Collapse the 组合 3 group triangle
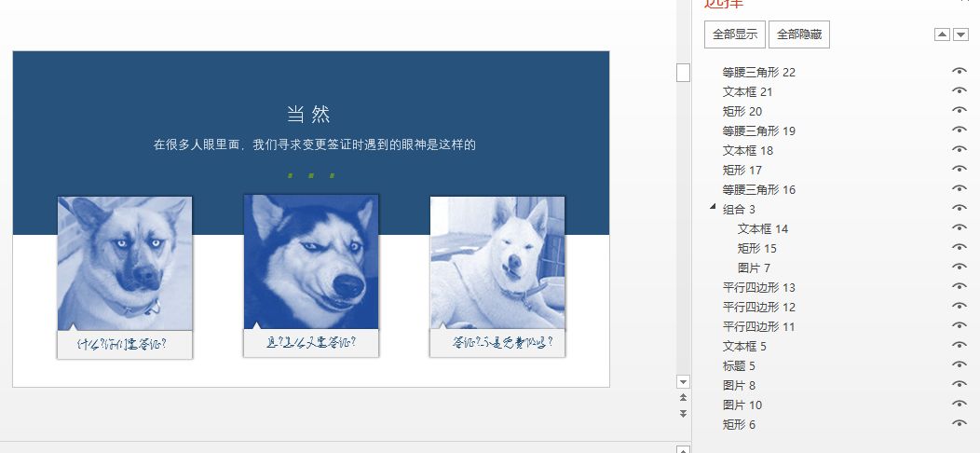 [714, 207]
